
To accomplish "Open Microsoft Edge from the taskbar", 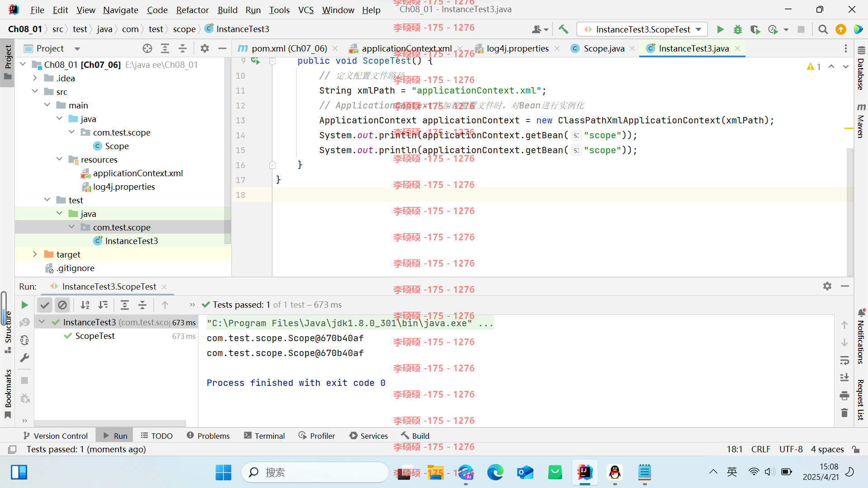I will point(495,472).
